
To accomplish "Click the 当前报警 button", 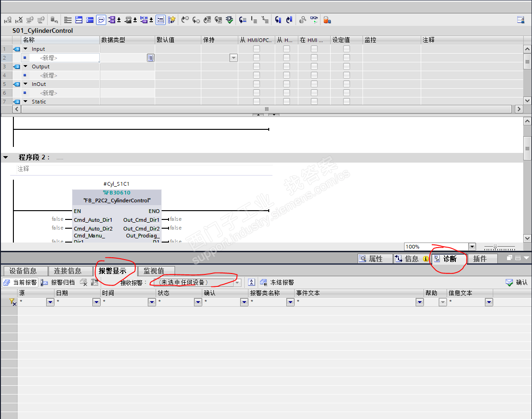I will coord(21,282).
